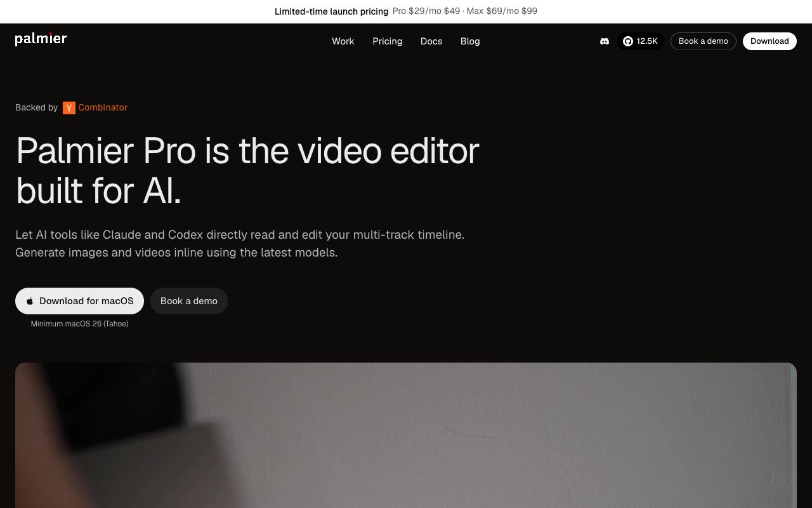This screenshot has width=812, height=508.
Task: Click the Max $69/mo price text
Action: point(493,11)
